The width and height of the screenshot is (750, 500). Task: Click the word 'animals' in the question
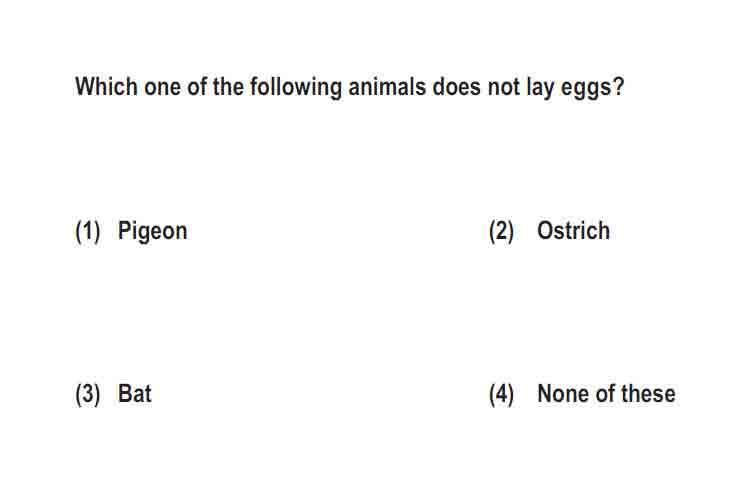(x=386, y=87)
